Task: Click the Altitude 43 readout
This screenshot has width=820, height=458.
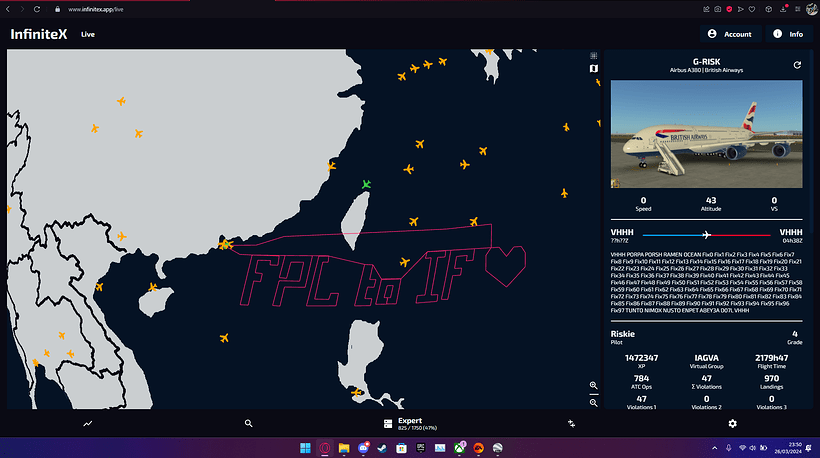Action: click(x=711, y=203)
